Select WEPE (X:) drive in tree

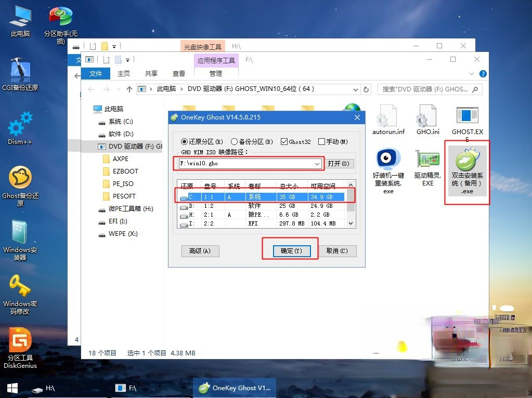[118, 234]
